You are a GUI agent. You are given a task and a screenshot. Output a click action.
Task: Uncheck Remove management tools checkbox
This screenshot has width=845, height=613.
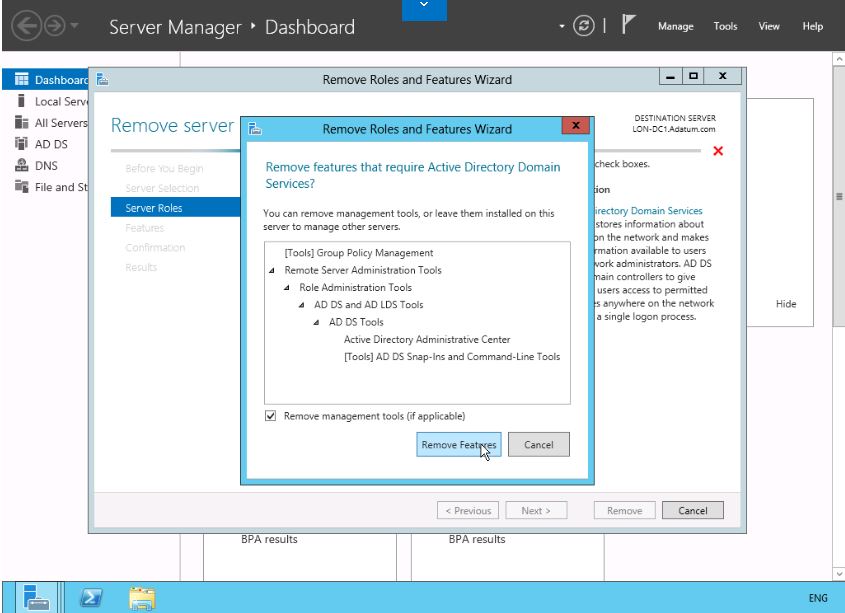pos(271,416)
